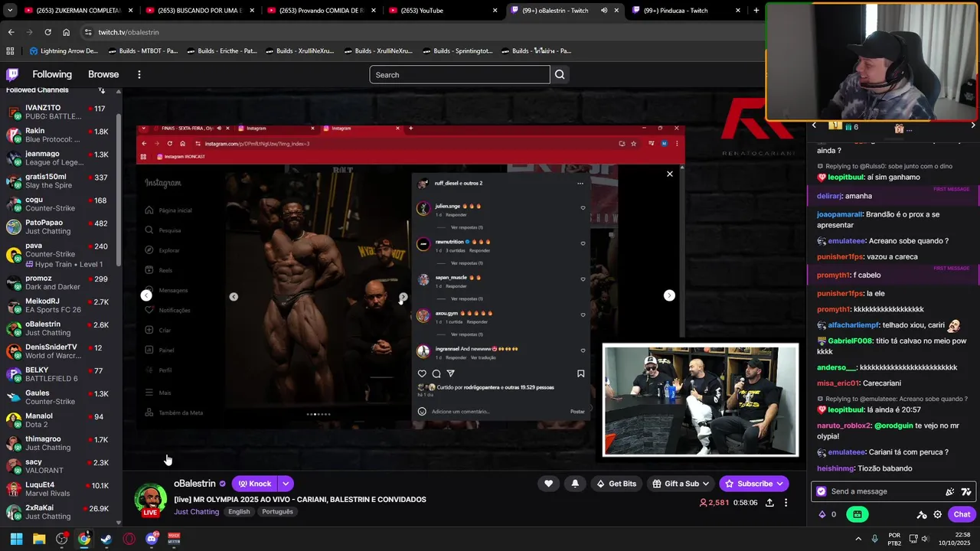Viewport: 980px width, 551px height.
Task: Click the browser reload button
Action: coord(47,32)
